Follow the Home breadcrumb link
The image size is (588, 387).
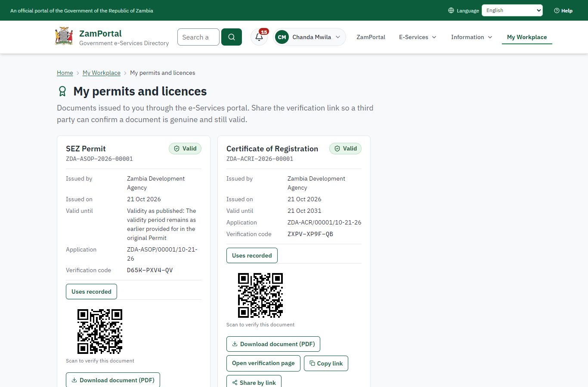(65, 73)
